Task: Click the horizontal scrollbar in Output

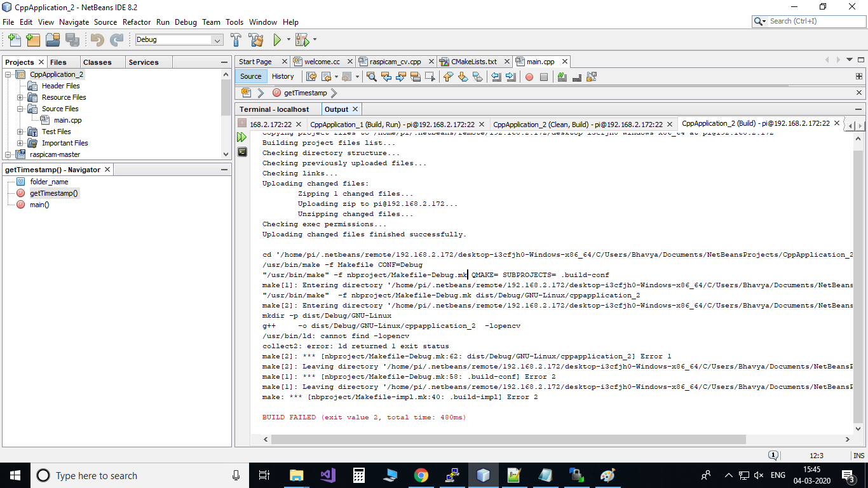Action: pyautogui.click(x=508, y=439)
